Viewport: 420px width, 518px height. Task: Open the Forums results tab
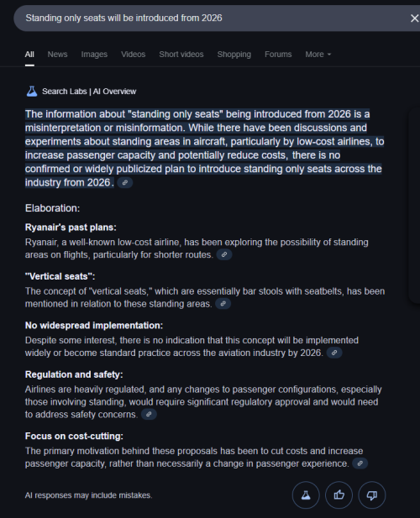tap(278, 55)
